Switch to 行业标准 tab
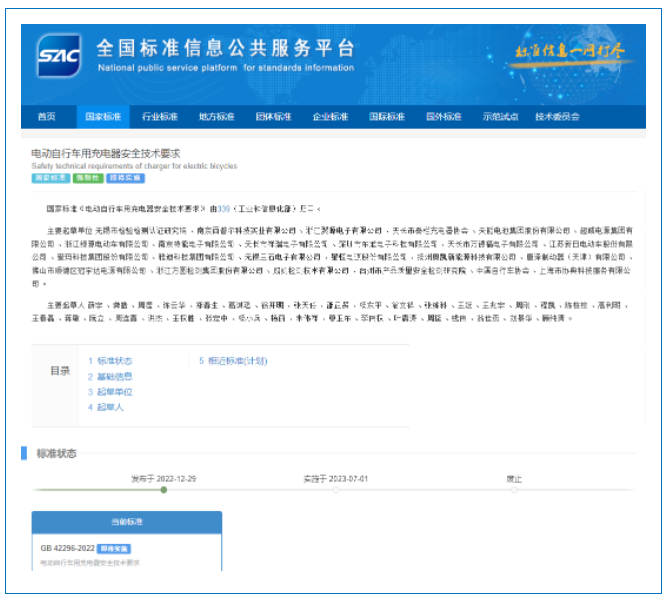This screenshot has width=670, height=604. coord(160,117)
